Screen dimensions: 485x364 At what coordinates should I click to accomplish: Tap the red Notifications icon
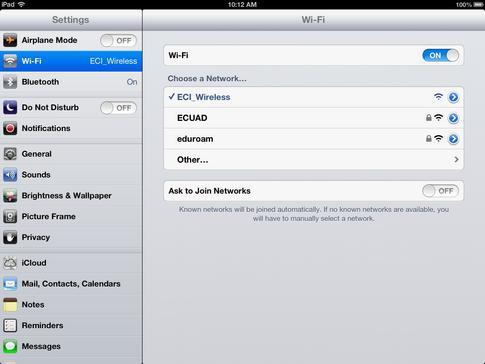tap(10, 128)
